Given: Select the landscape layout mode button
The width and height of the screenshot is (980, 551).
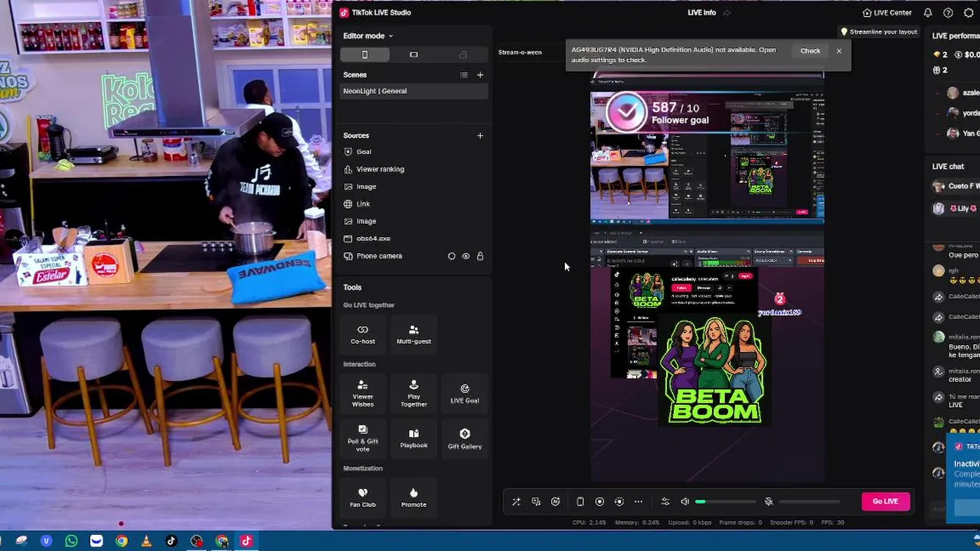Looking at the screenshot, I should coord(413,54).
